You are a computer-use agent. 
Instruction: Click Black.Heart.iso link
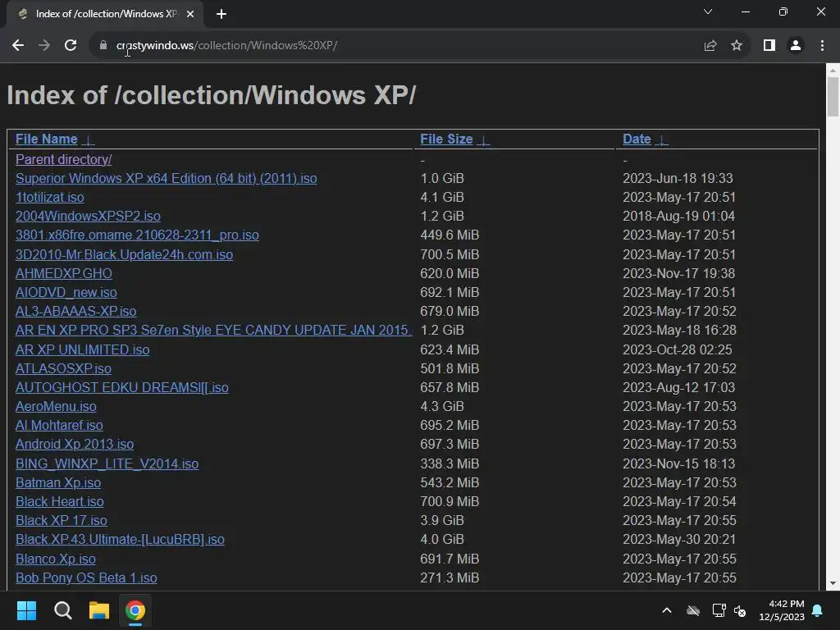pyautogui.click(x=59, y=501)
